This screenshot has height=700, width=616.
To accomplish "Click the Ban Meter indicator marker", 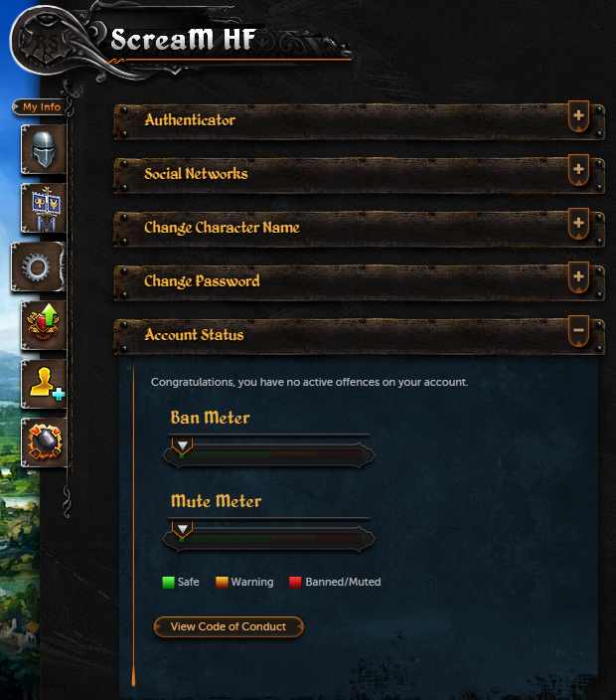I will click(182, 445).
